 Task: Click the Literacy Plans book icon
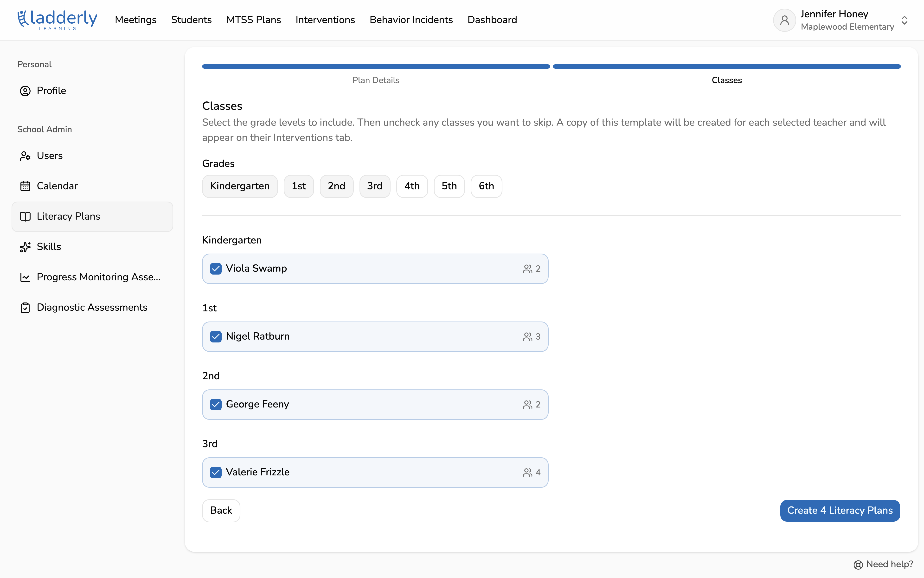pyautogui.click(x=25, y=217)
